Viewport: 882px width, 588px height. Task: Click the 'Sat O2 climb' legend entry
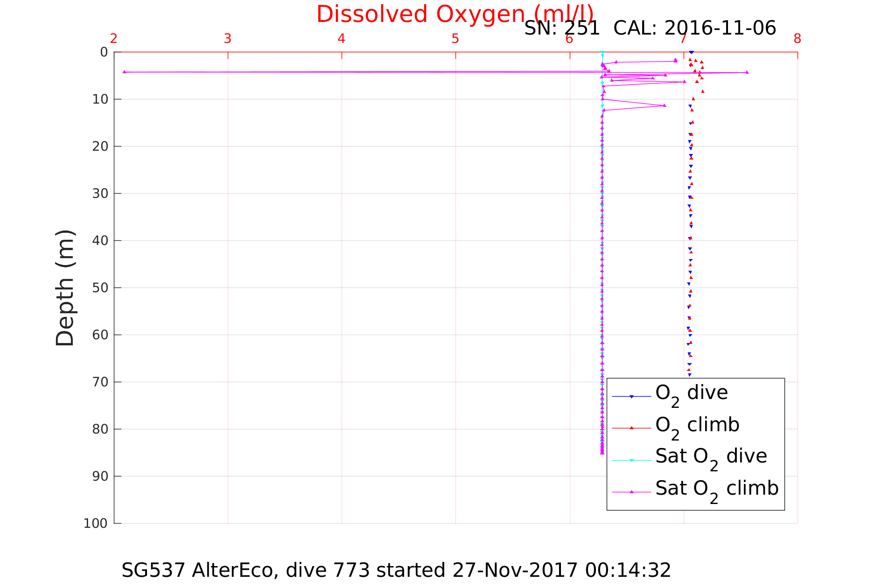tap(717, 490)
